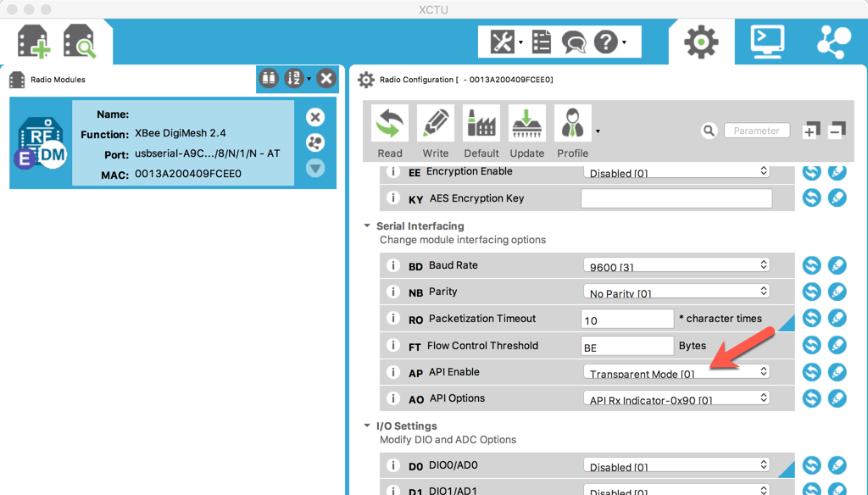Screen dimensions: 868x495
Task: Refresh the API Options value
Action: tap(811, 398)
